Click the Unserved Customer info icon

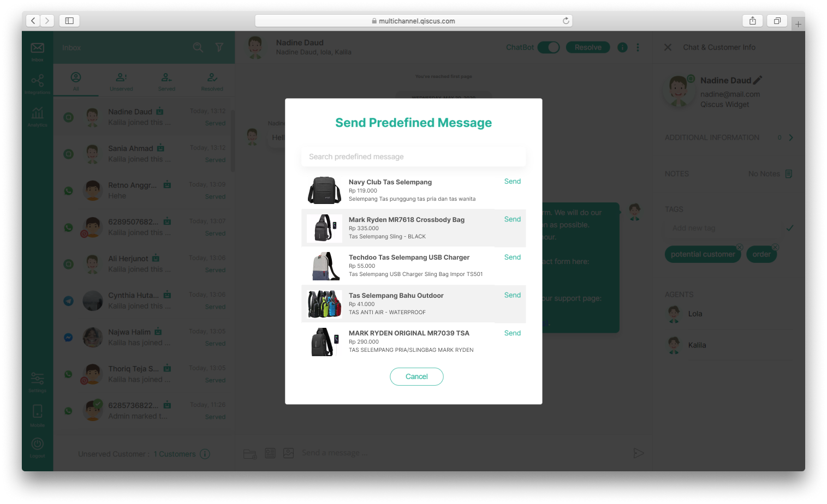(205, 454)
